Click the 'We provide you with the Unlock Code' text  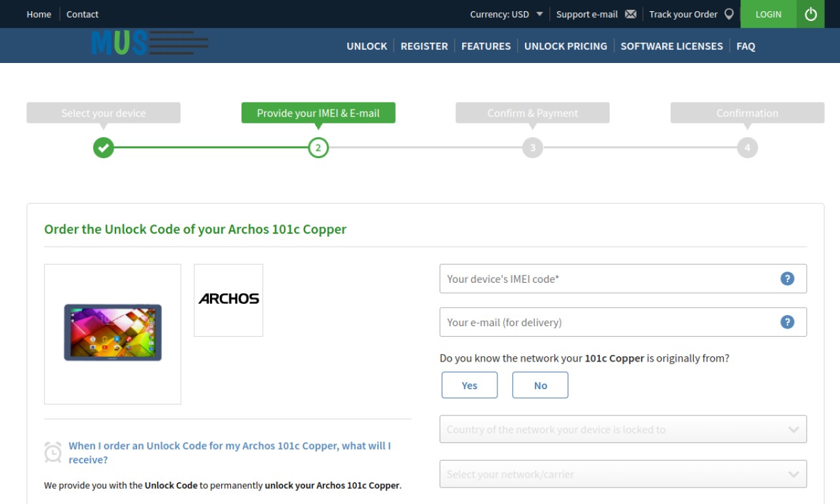(x=222, y=486)
